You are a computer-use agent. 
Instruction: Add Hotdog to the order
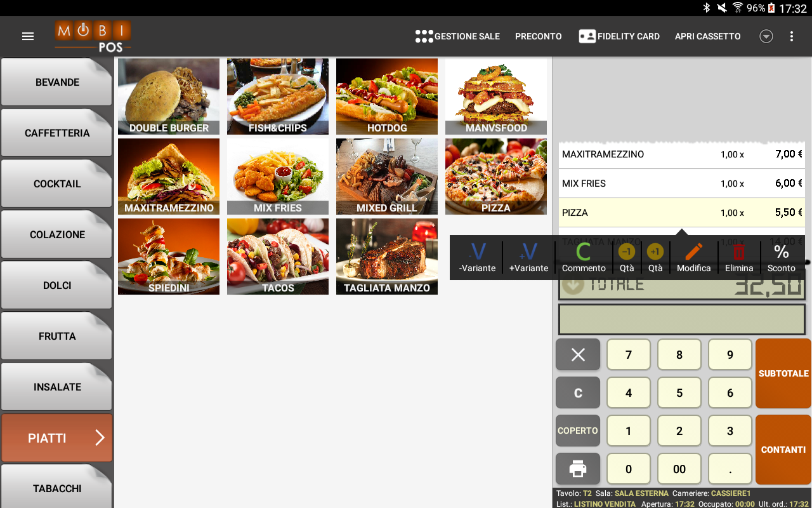pyautogui.click(x=387, y=97)
